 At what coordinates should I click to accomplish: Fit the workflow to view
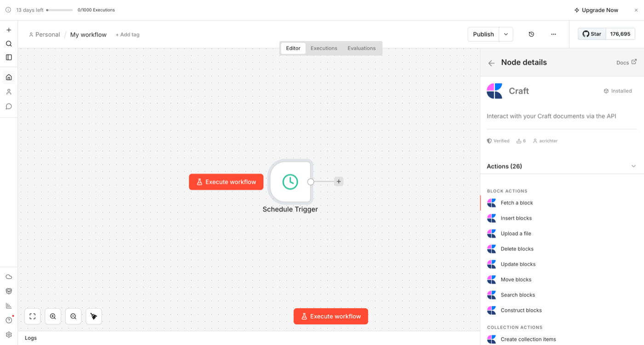click(x=32, y=316)
